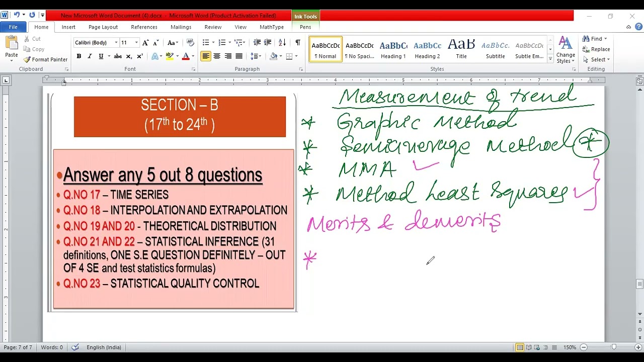The width and height of the screenshot is (644, 362).
Task: Increase paragraph indent
Action: pos(268,43)
